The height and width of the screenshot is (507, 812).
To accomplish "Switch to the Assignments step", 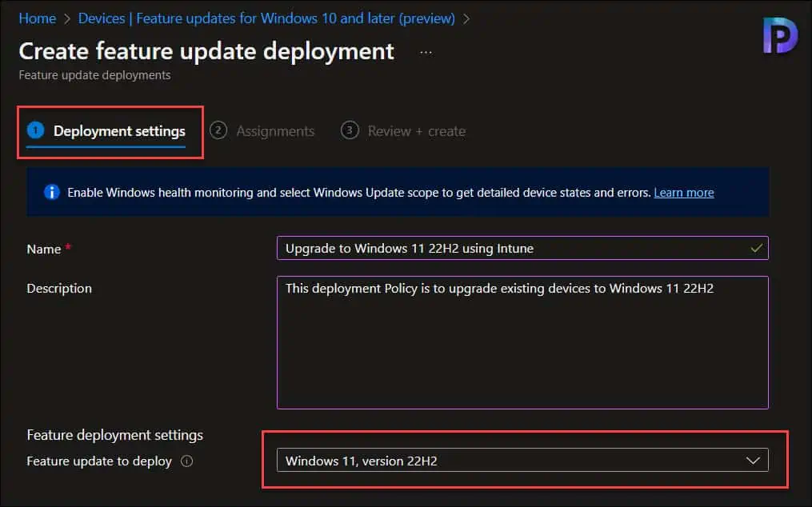I will coord(262,131).
